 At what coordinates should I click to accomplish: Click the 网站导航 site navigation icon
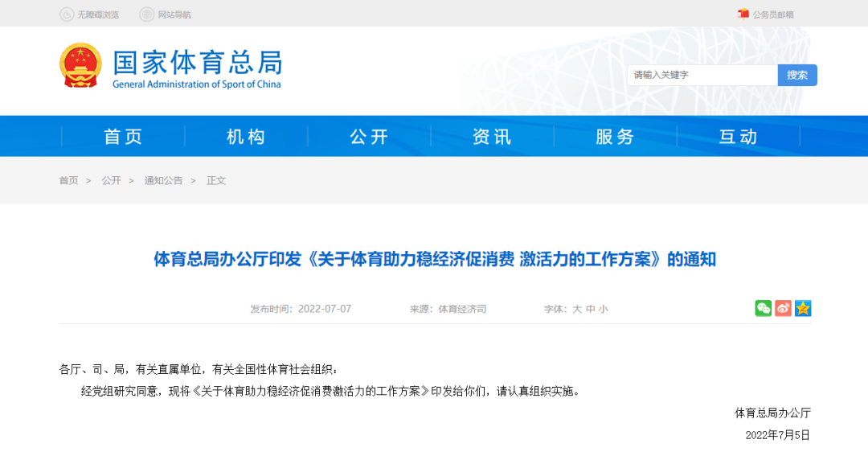click(147, 14)
